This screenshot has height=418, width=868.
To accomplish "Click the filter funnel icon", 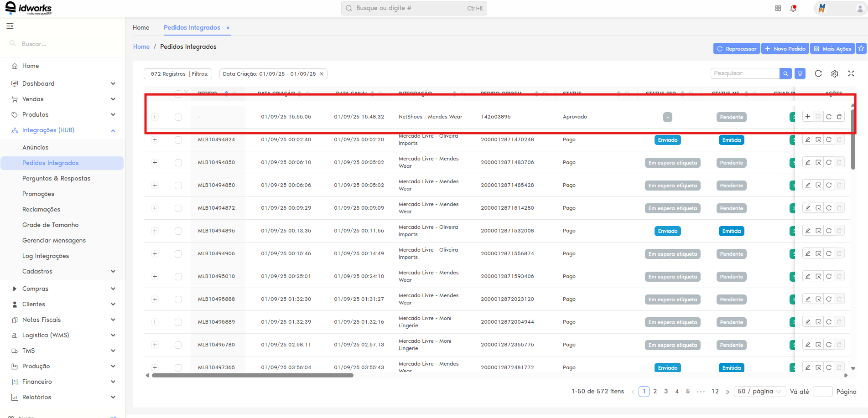I will pyautogui.click(x=800, y=73).
